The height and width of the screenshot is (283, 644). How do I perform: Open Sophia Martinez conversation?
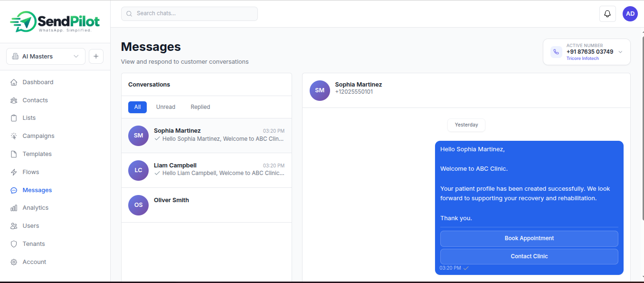pos(207,136)
